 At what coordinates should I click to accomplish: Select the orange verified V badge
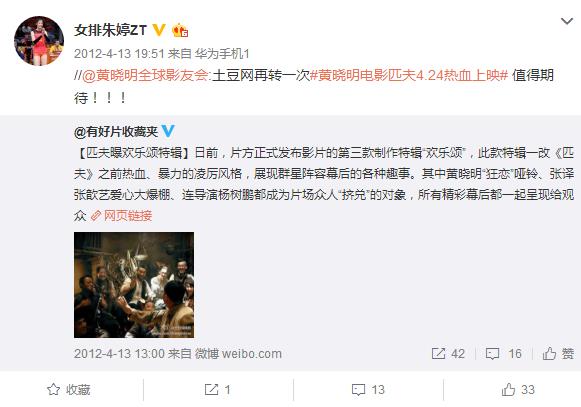coord(159,30)
